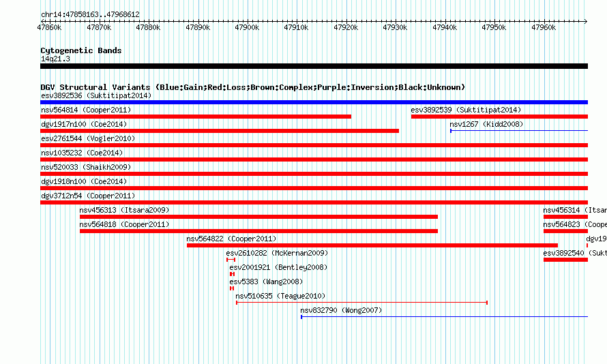607x364 pixels.
Task: Click the DGV Structural Variants track title
Action: click(x=252, y=87)
